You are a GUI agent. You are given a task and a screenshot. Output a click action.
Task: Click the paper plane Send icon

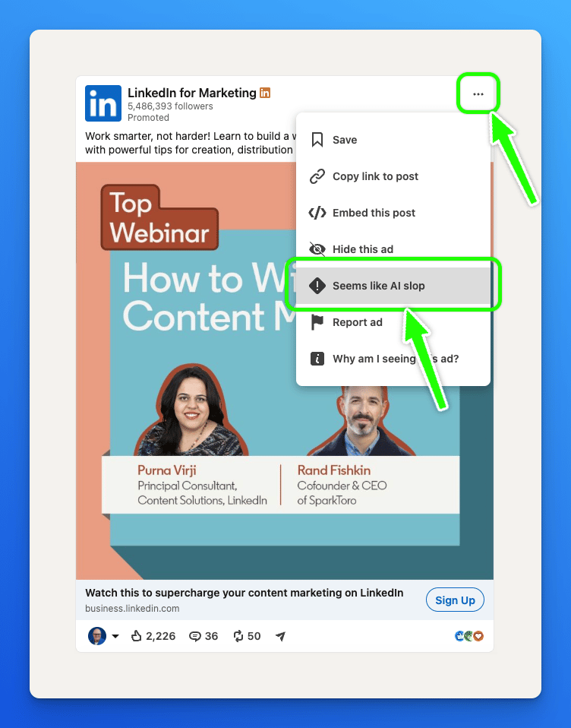coord(280,636)
